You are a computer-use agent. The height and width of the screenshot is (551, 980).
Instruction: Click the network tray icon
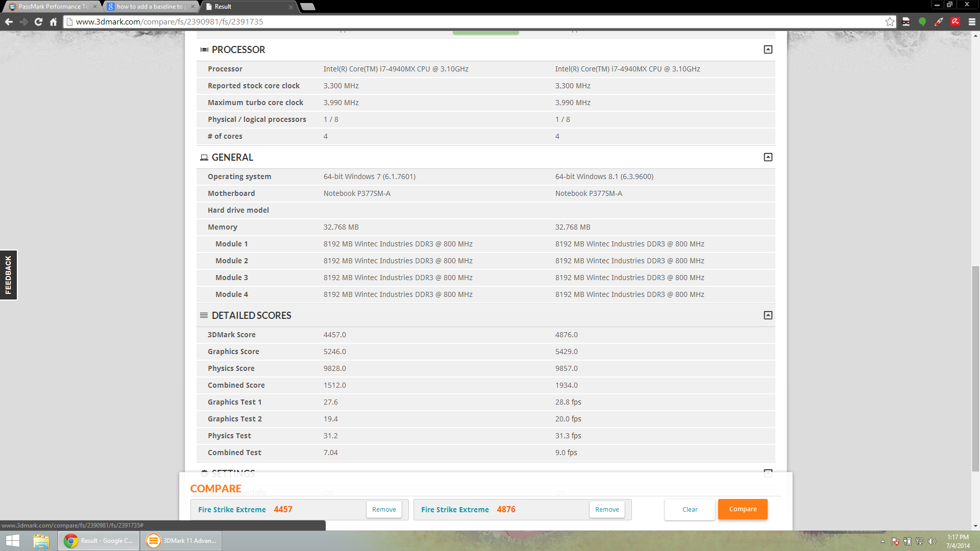(x=919, y=542)
